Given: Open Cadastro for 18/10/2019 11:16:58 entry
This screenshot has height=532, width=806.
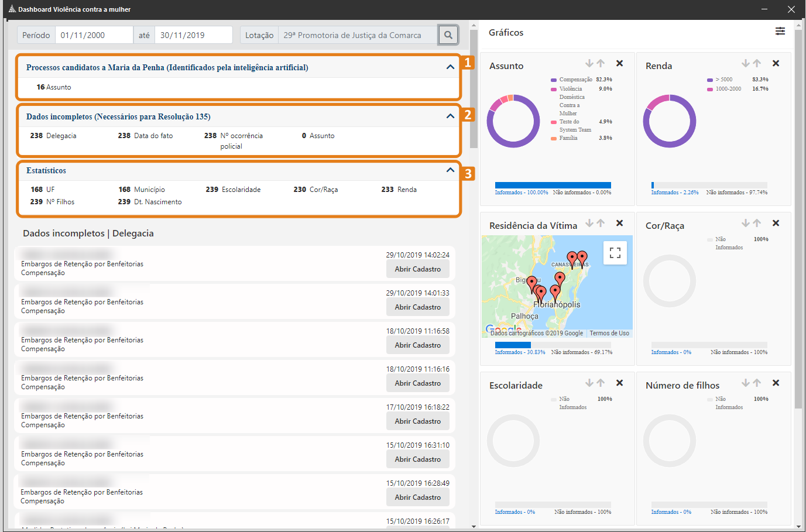Looking at the screenshot, I should pos(418,345).
